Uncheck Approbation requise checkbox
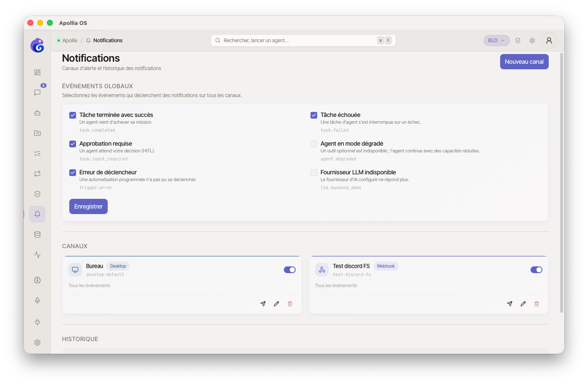Image resolution: width=588 pixels, height=385 pixels. [x=73, y=144]
